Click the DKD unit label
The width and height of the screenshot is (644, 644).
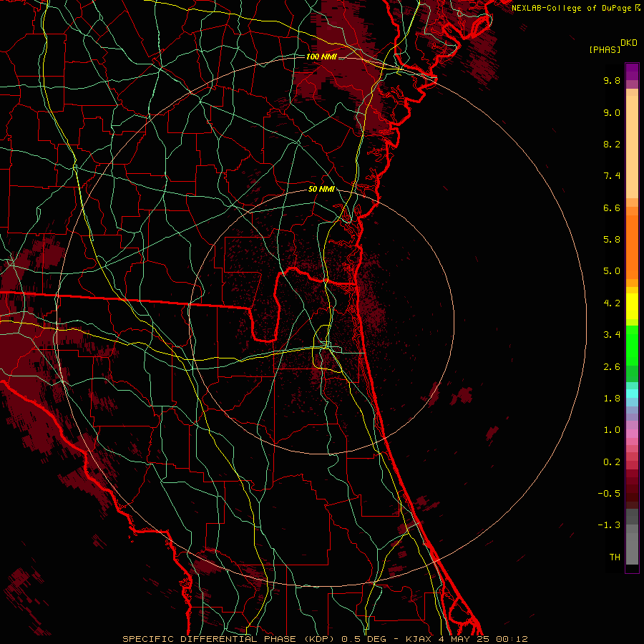tap(629, 43)
